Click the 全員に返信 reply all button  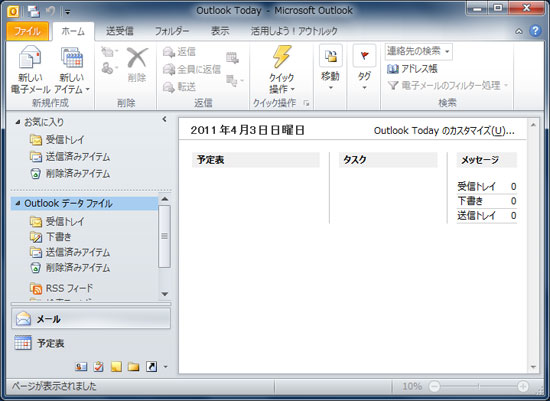(x=192, y=69)
